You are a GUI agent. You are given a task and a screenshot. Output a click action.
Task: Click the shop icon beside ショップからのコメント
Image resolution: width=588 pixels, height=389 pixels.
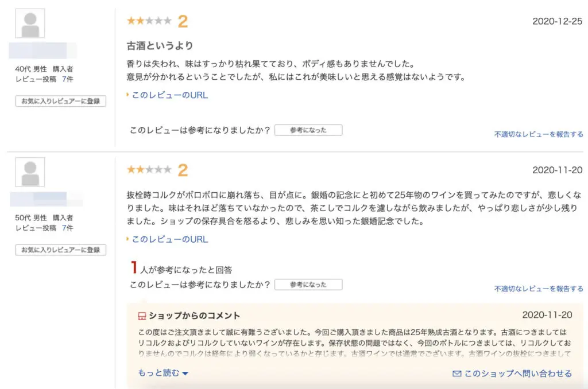142,316
